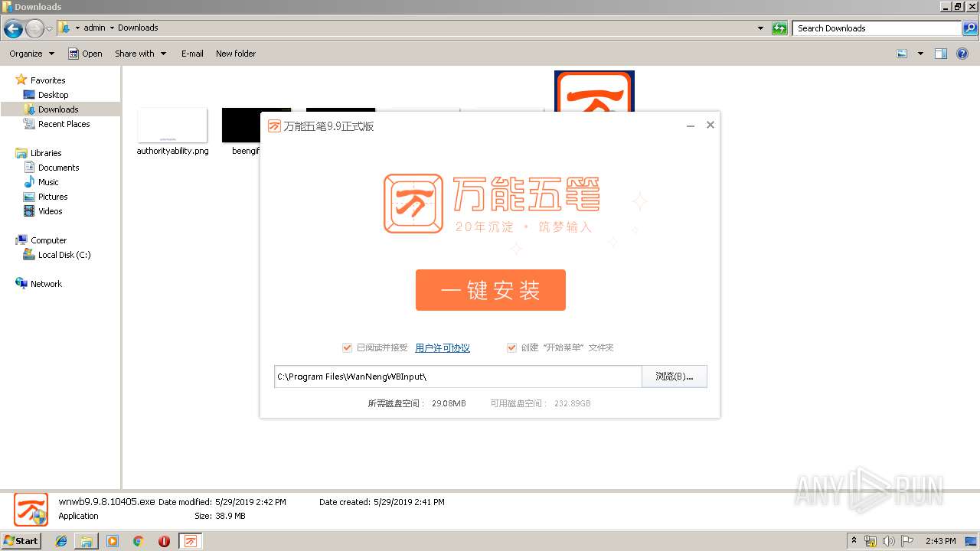Click the 浏览(B)... browse button
Viewport: 980px width, 551px height.
click(x=674, y=377)
